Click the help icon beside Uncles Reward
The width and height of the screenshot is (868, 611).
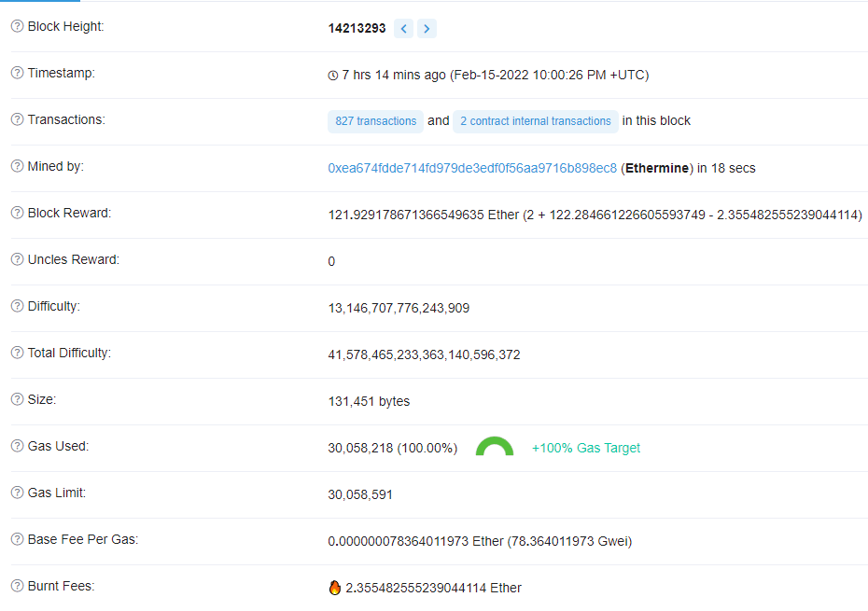pyautogui.click(x=17, y=259)
